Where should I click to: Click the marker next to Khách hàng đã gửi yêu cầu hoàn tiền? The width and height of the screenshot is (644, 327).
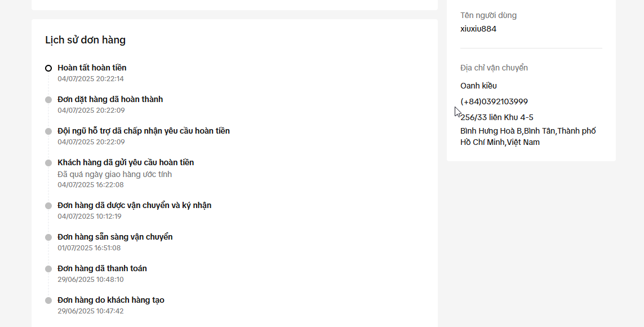48,163
